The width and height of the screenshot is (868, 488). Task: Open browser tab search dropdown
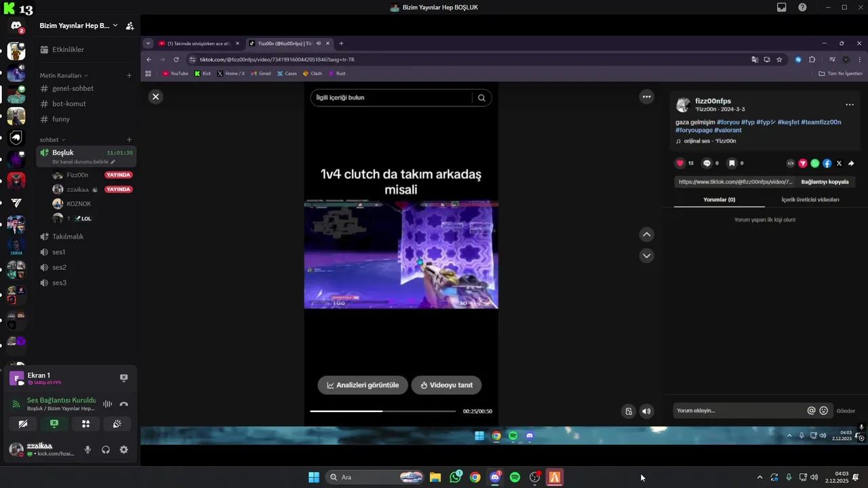[x=148, y=43]
